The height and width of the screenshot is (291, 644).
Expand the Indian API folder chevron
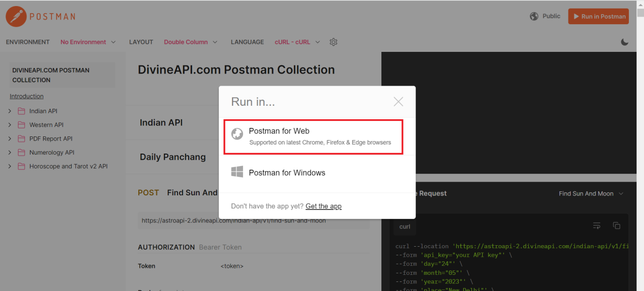coord(10,111)
